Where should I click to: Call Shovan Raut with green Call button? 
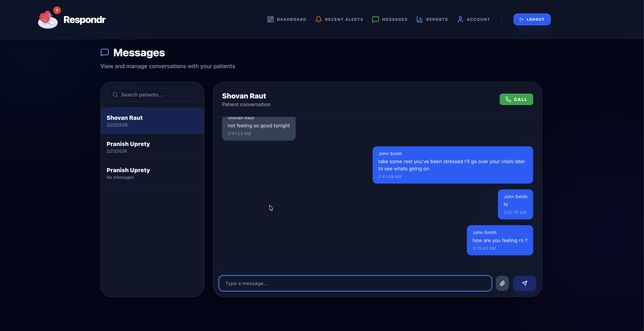516,100
